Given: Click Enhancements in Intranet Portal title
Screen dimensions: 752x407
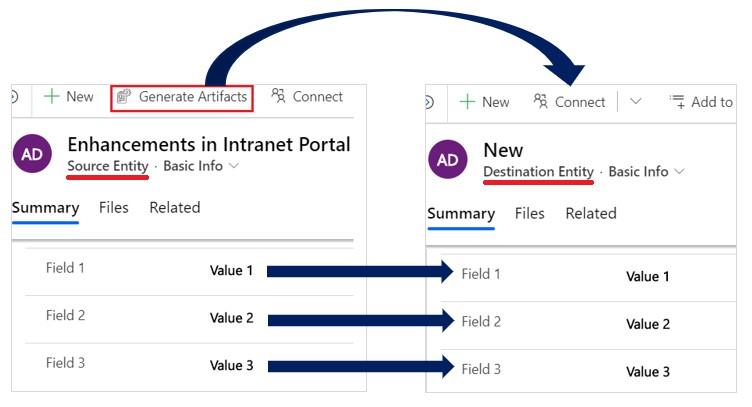Looking at the screenshot, I should coord(209,144).
